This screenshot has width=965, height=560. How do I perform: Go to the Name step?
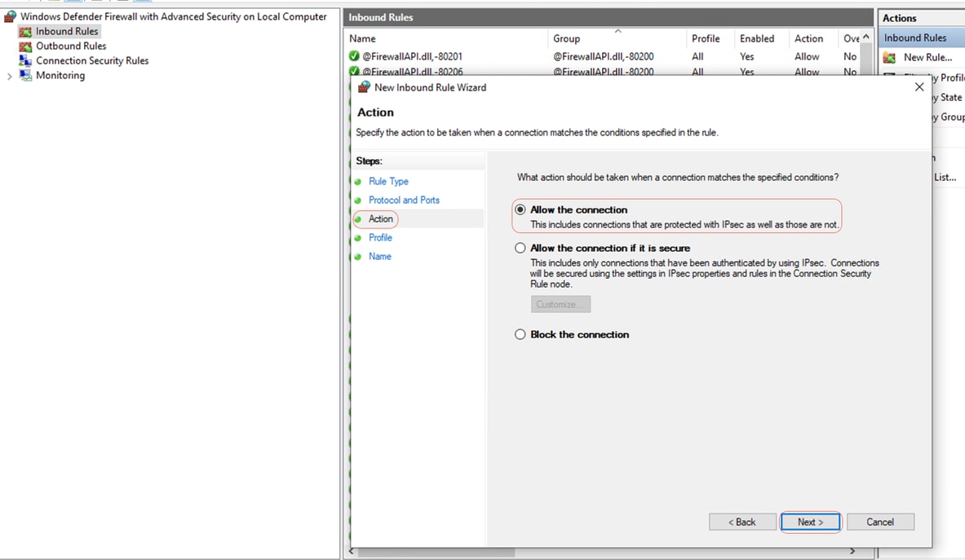(x=380, y=256)
